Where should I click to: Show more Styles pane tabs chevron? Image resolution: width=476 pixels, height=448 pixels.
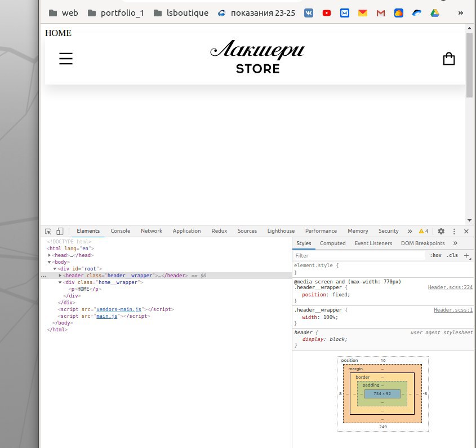(455, 243)
